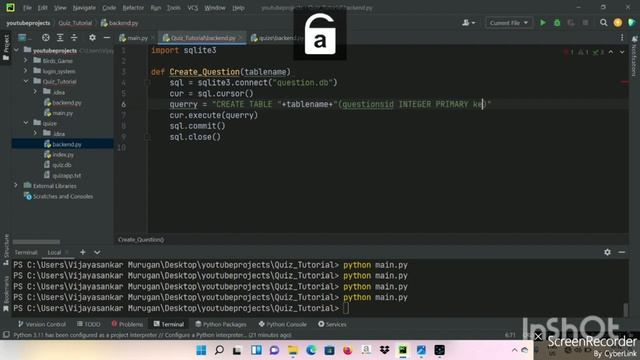This screenshot has height=360, width=640.
Task: Expand all icon in Project panel
Action: 60,38
